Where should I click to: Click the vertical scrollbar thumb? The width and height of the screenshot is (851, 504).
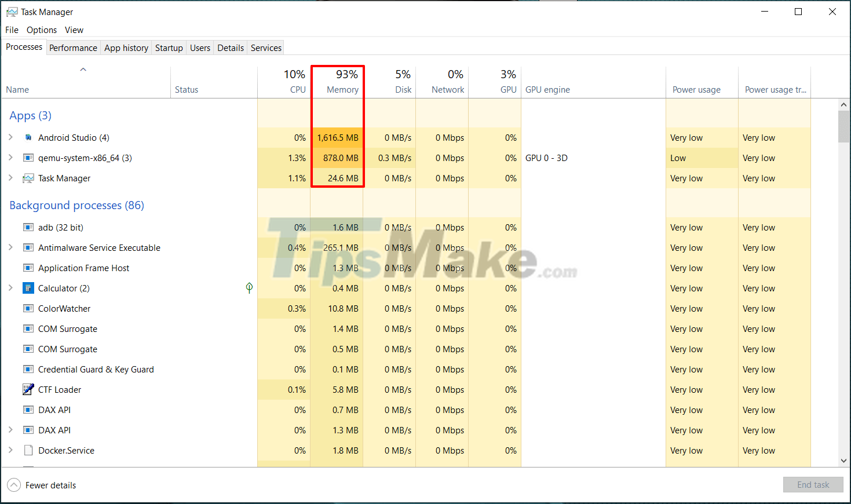click(843, 126)
